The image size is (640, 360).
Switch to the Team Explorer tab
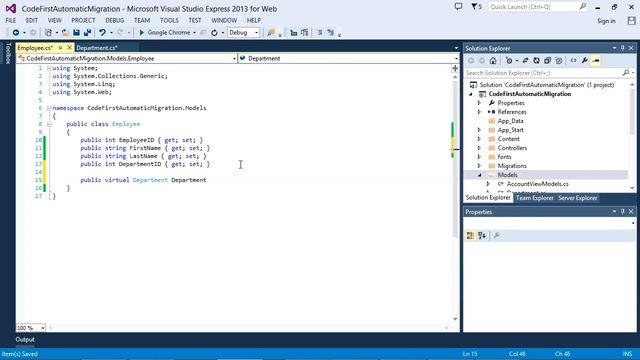(x=535, y=198)
